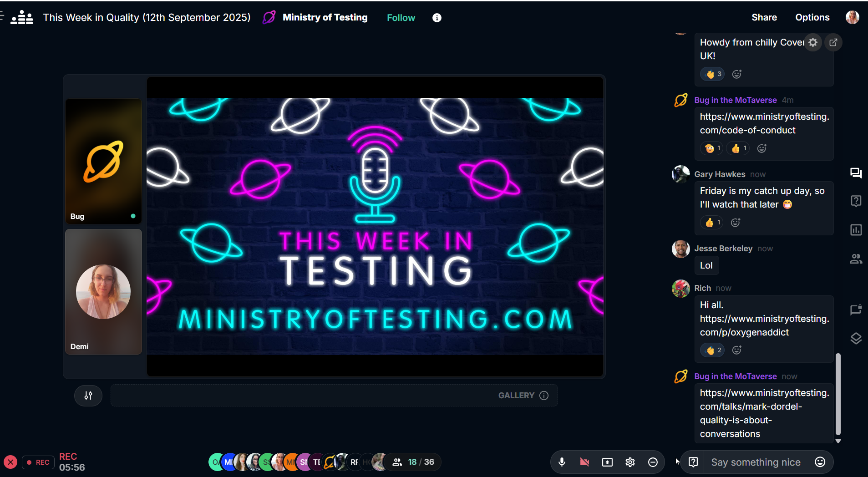
Task: Click thumbs up reaction on code-of-conduct message
Action: tap(738, 148)
